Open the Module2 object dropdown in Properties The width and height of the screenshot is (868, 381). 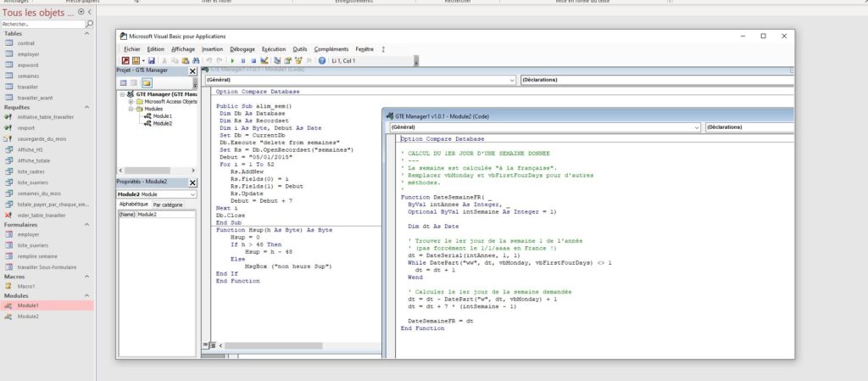[x=192, y=194]
